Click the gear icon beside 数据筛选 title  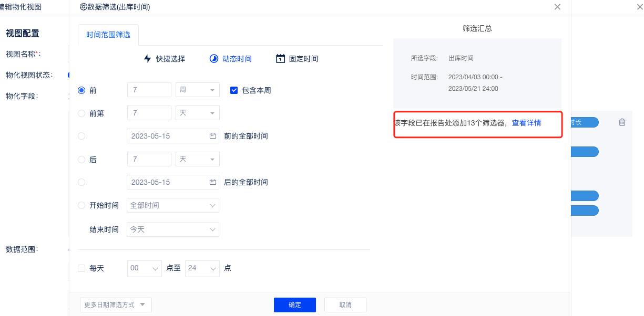click(x=83, y=7)
